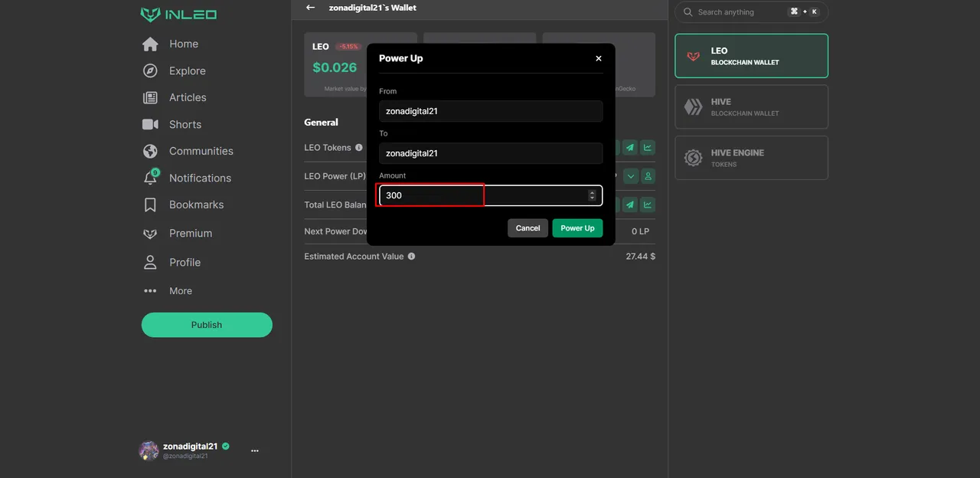Click the search keyboard shortcut hint
Screen dimensions: 980x478
(x=804, y=12)
